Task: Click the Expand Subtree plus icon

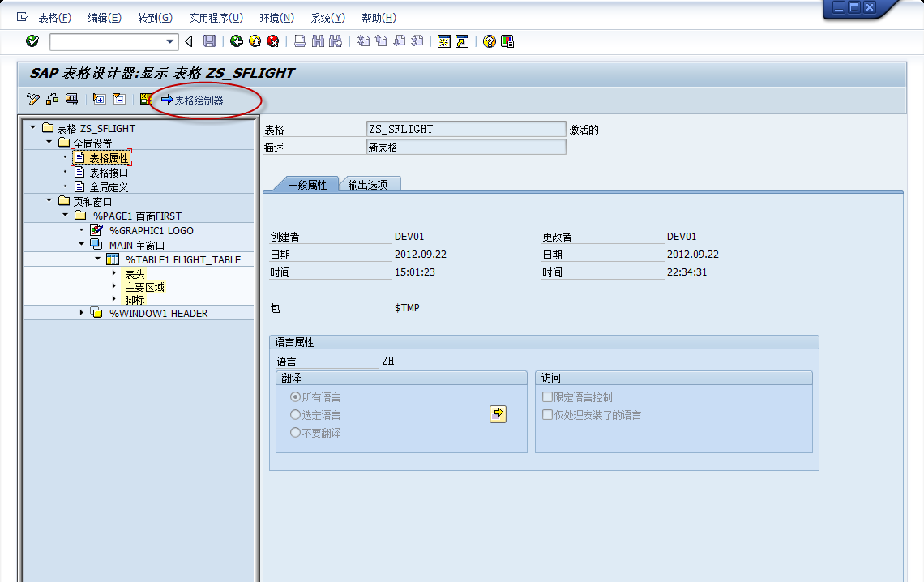Action: point(99,99)
